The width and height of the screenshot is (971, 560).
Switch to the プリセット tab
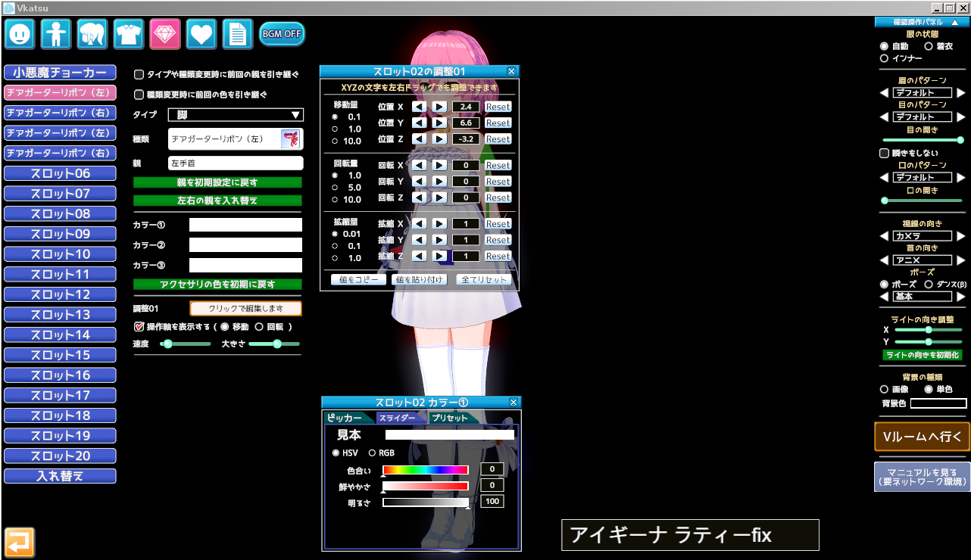coord(450,418)
